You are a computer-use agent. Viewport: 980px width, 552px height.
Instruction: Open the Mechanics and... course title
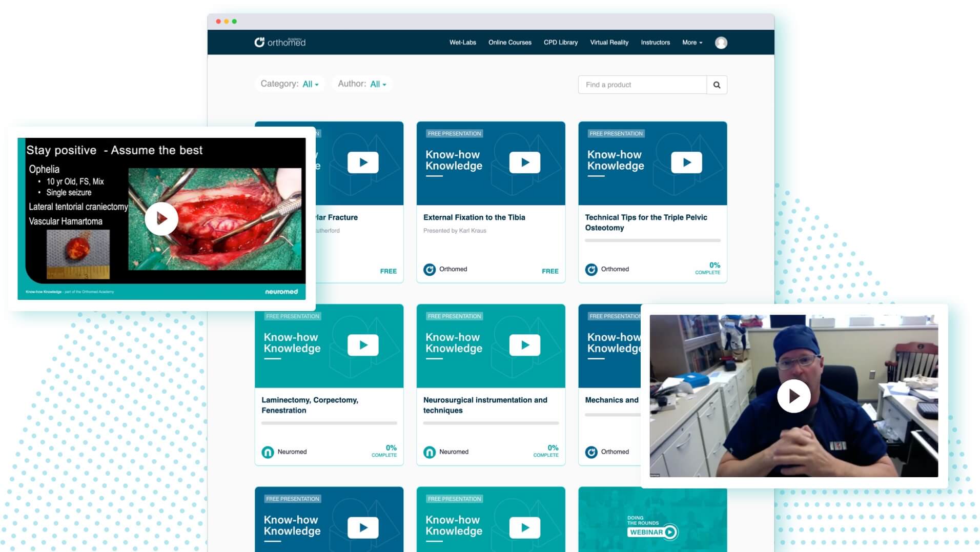(612, 400)
